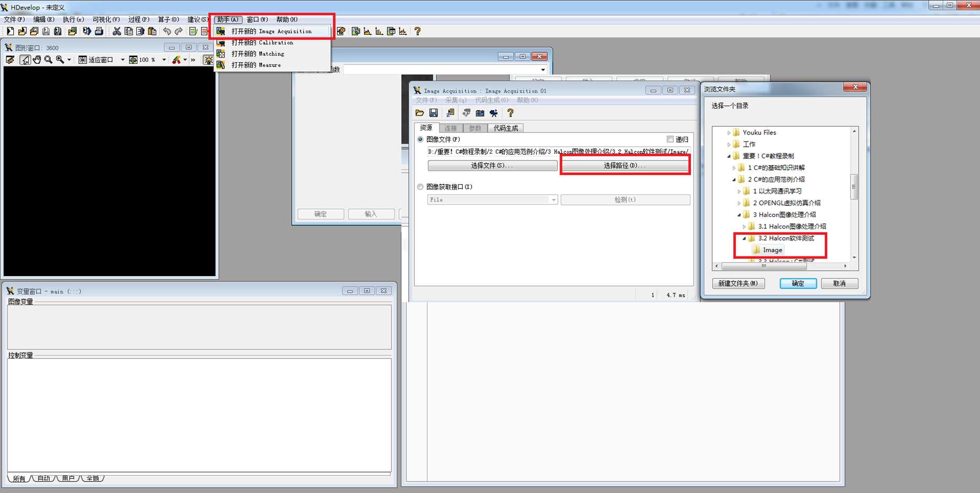This screenshot has height=493, width=980.
Task: Choose 打开新的 Image Acquisition
Action: 272,31
